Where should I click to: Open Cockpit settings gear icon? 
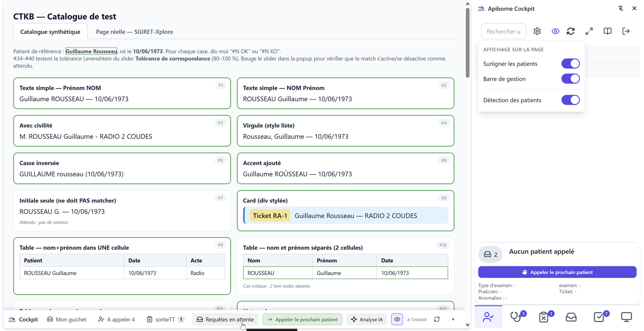point(537,31)
